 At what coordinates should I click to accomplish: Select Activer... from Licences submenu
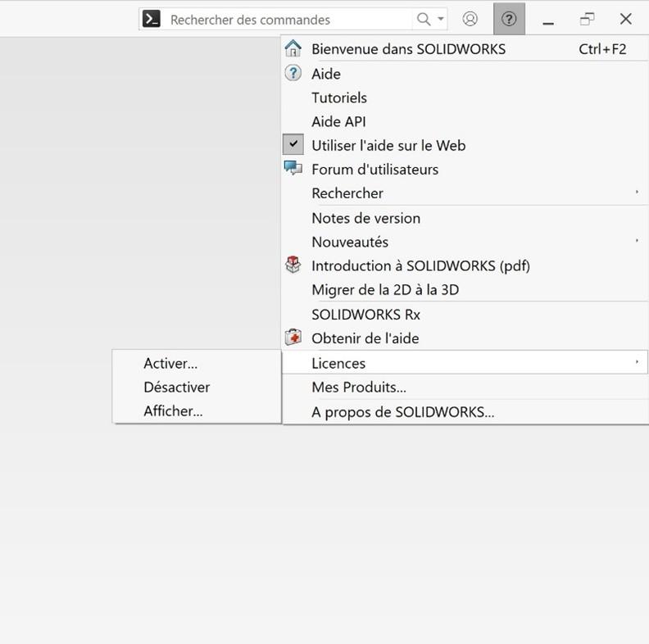pyautogui.click(x=170, y=363)
